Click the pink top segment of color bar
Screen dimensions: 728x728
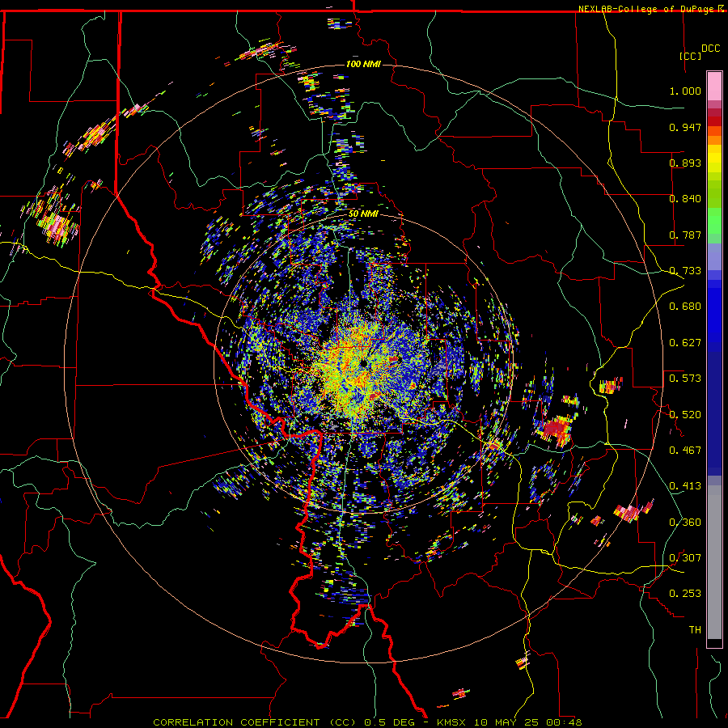[x=714, y=86]
